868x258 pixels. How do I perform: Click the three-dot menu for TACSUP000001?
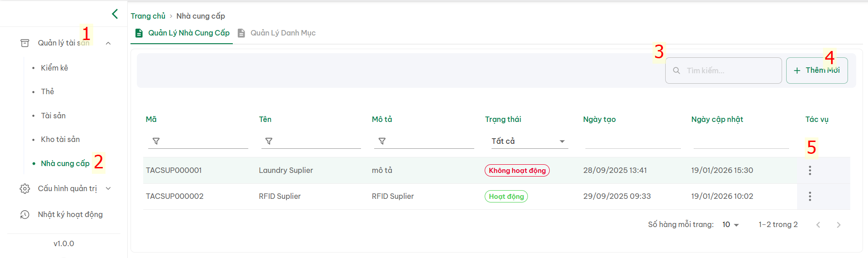[810, 171]
